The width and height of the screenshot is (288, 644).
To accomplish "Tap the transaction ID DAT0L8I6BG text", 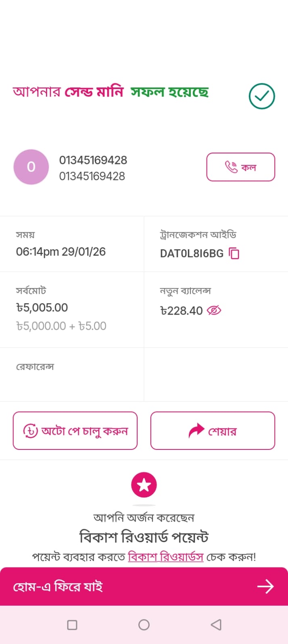I will tap(192, 253).
